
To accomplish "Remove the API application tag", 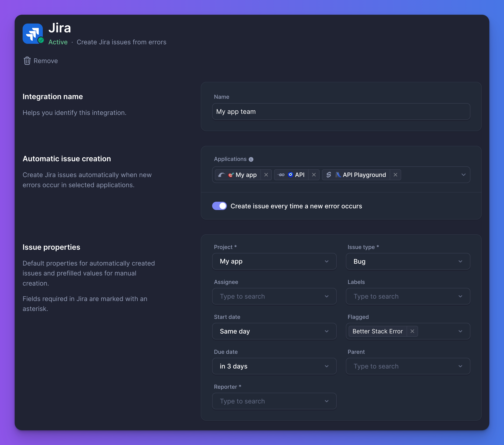I will click(x=314, y=175).
